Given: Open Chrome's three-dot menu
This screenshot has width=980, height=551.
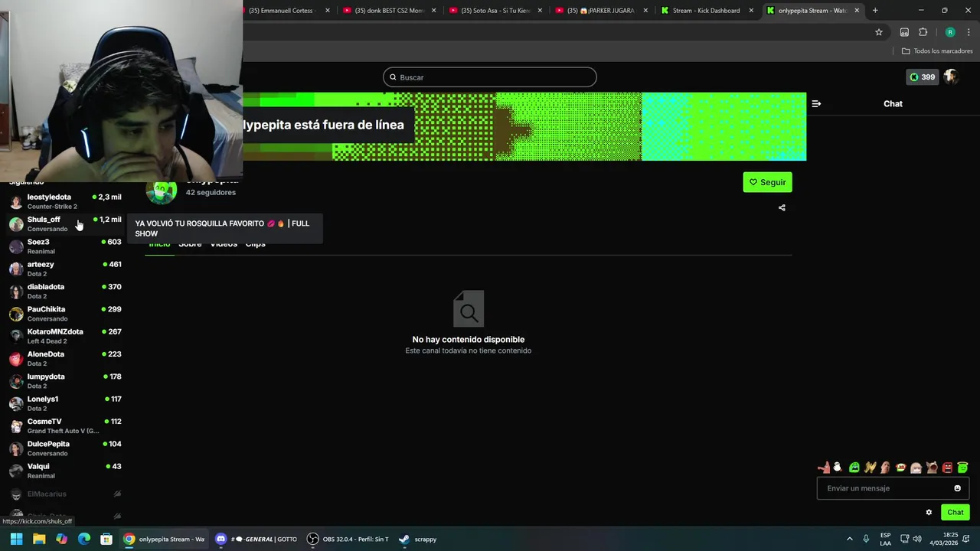Looking at the screenshot, I should (x=969, y=32).
